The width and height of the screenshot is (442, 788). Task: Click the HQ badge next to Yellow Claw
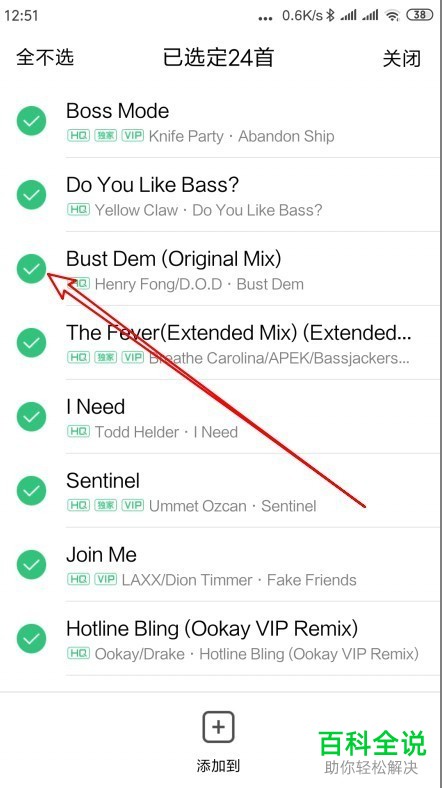78,210
